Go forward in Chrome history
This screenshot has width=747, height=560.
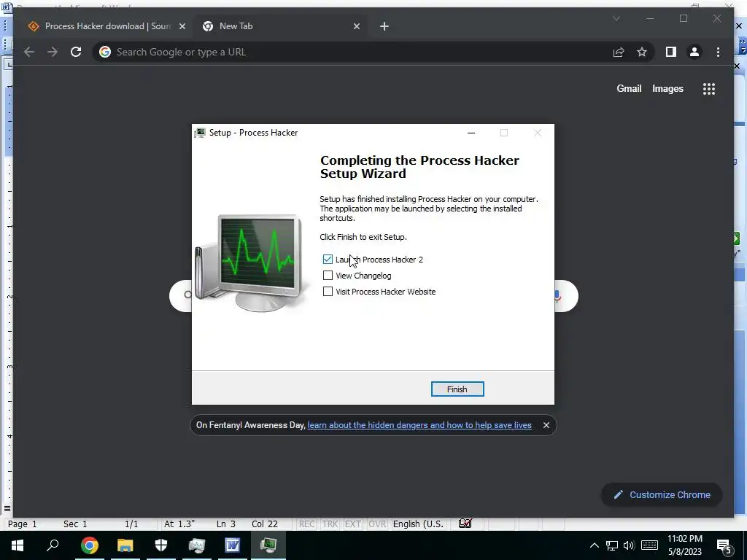[x=53, y=52]
